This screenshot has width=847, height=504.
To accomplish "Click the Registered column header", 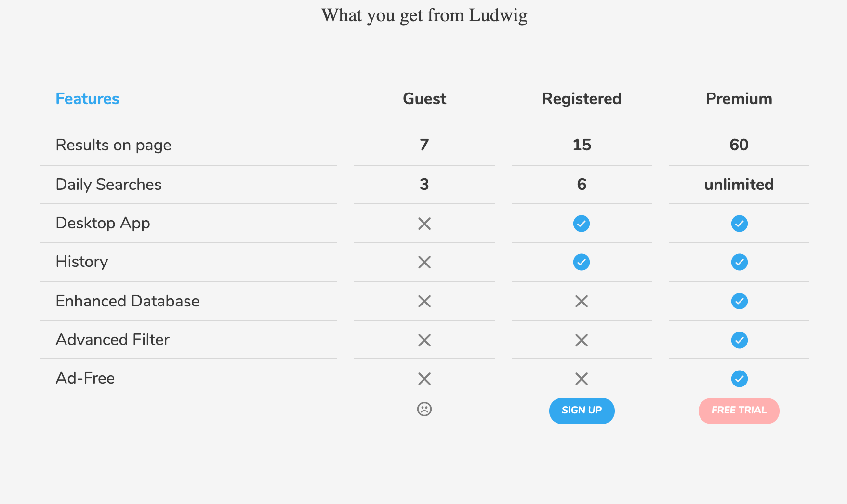I will click(582, 99).
